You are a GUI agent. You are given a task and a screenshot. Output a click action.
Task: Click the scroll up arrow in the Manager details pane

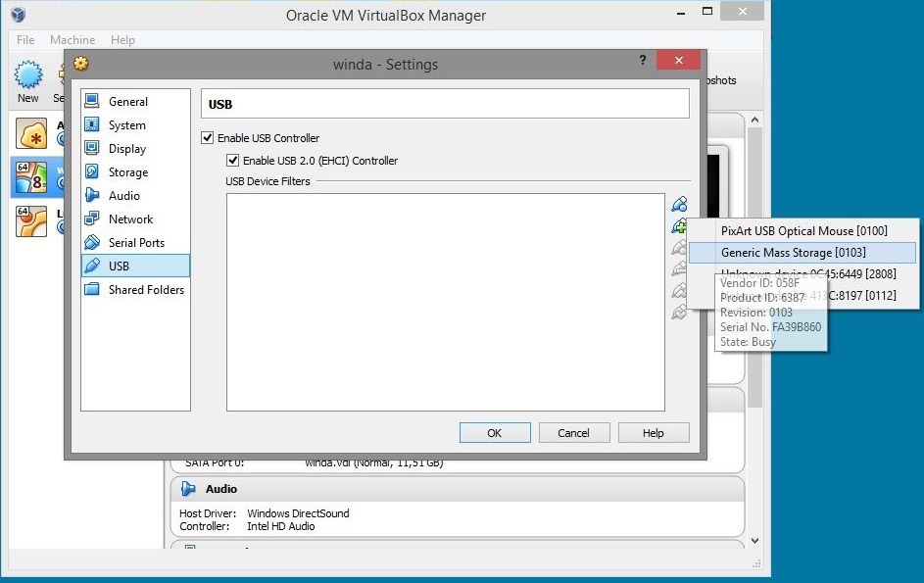click(x=754, y=121)
